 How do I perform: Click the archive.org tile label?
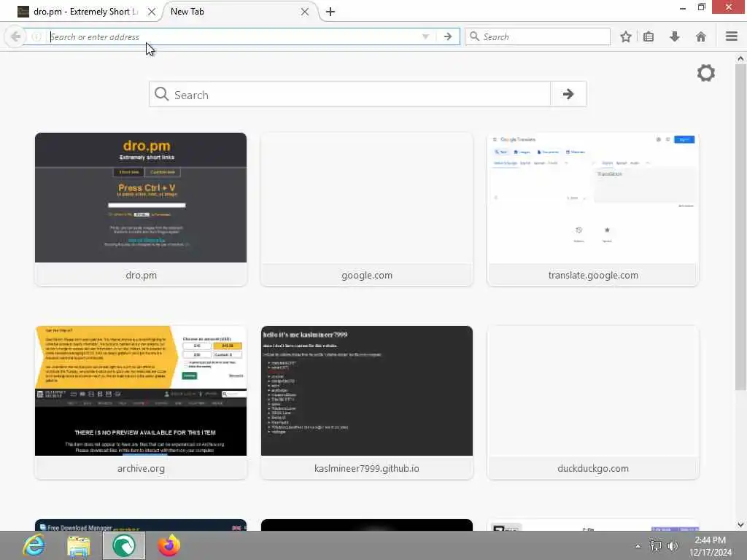[141, 469]
